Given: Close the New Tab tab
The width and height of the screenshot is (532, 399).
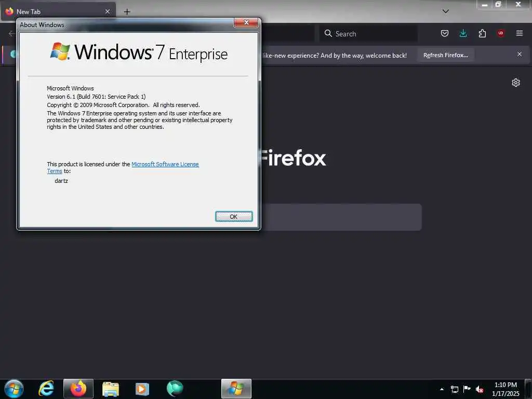Looking at the screenshot, I should coord(108,11).
